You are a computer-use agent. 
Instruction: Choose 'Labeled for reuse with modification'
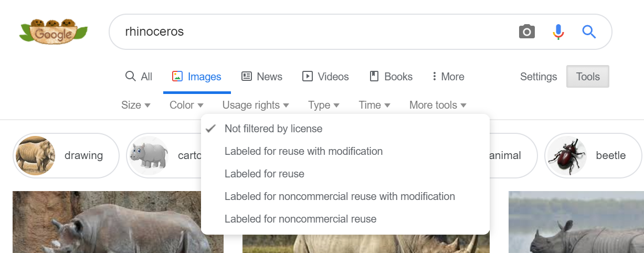303,151
